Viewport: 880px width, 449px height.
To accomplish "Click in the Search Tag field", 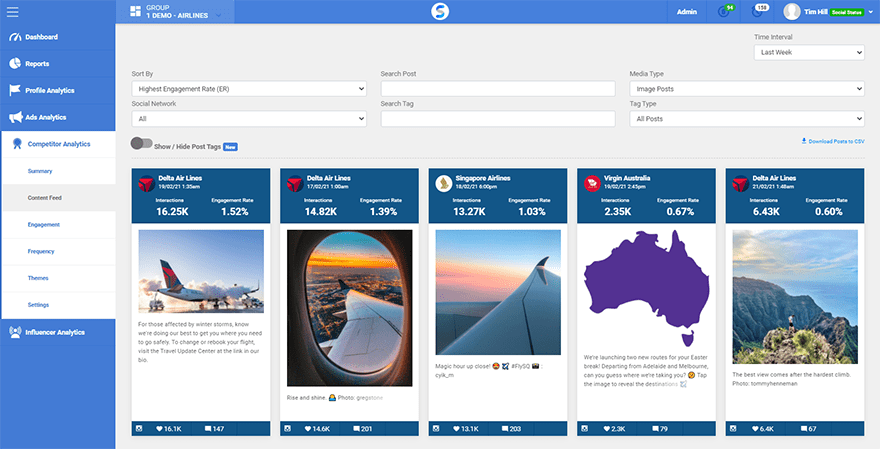I will 498,118.
